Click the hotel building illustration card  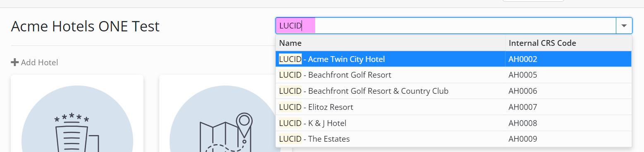[x=77, y=113]
